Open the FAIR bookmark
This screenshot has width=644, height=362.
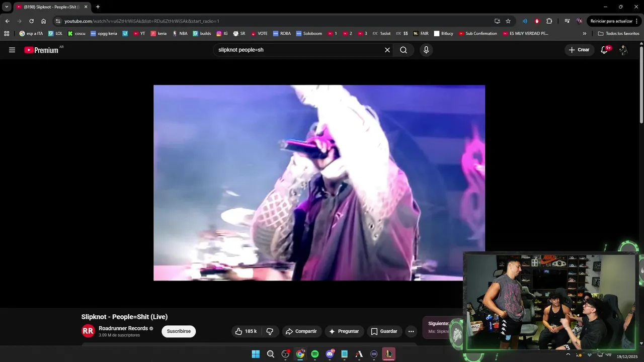(421, 34)
